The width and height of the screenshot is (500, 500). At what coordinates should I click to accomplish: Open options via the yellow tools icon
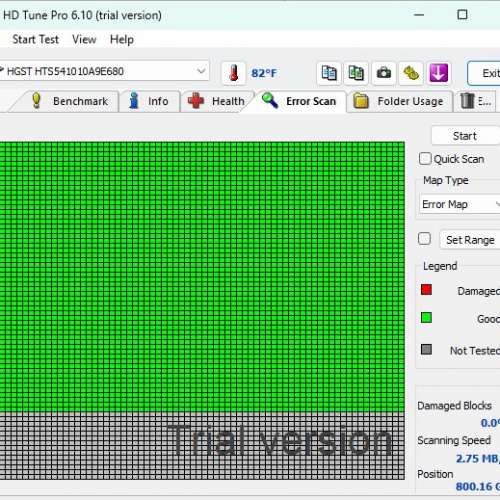click(411, 73)
